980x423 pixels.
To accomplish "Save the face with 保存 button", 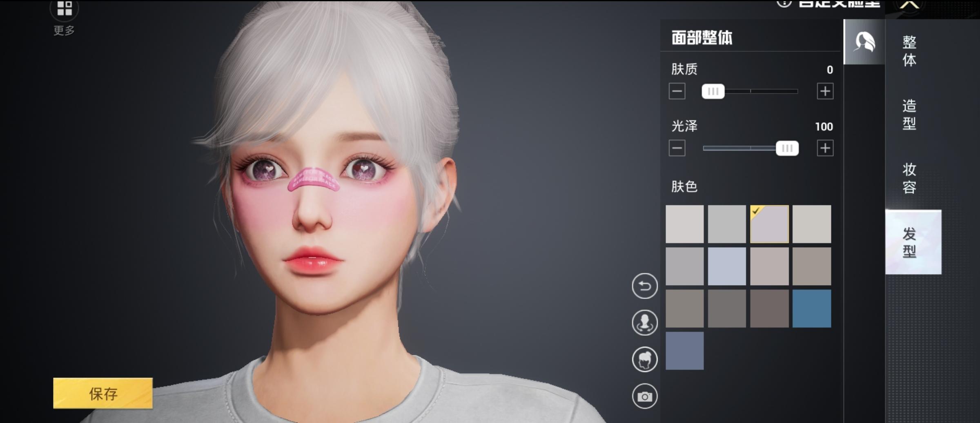I will click(x=103, y=393).
